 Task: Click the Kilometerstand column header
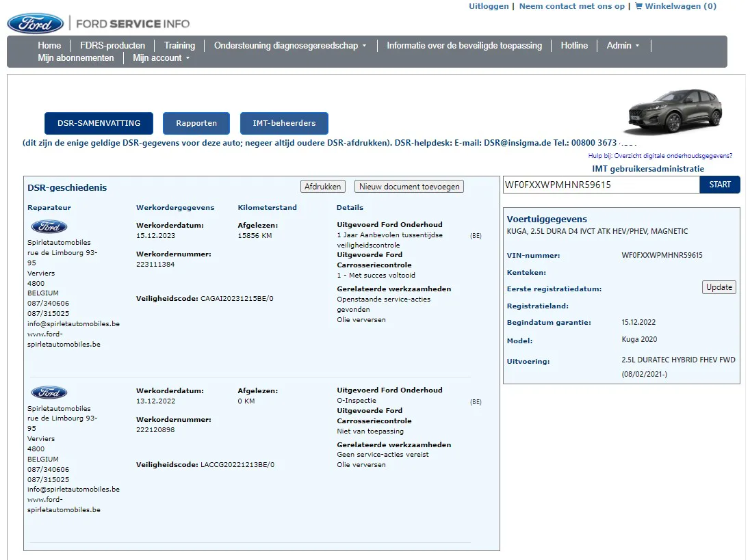tap(268, 207)
